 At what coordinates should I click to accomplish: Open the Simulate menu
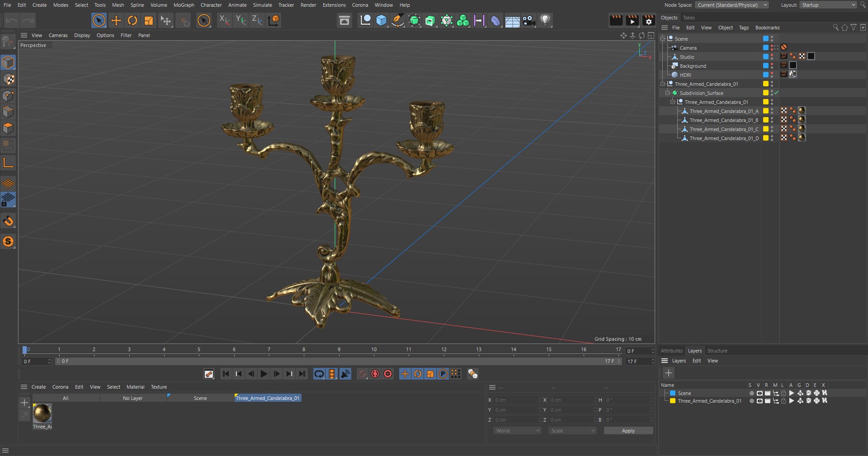(x=262, y=5)
